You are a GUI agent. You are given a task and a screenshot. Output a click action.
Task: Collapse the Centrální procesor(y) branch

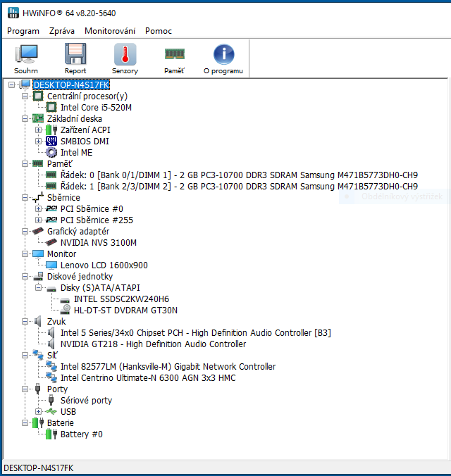pyautogui.click(x=25, y=96)
